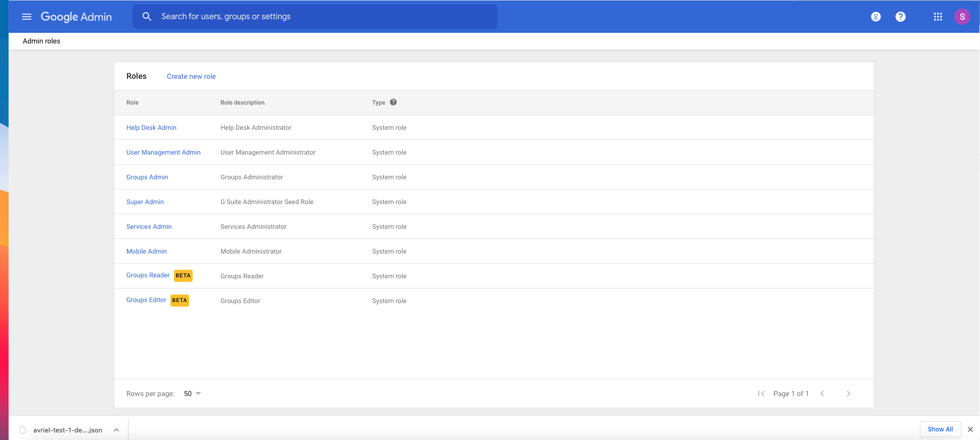Open the Groups Editor role

146,300
